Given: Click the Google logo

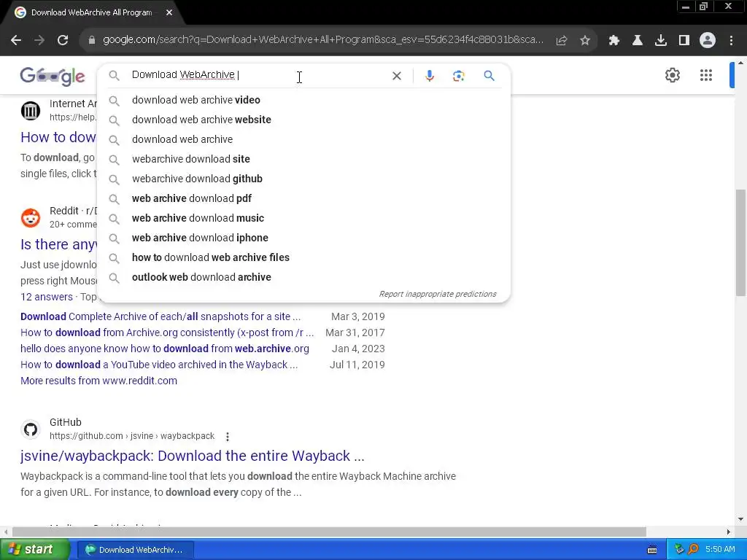Looking at the screenshot, I should click(x=53, y=76).
